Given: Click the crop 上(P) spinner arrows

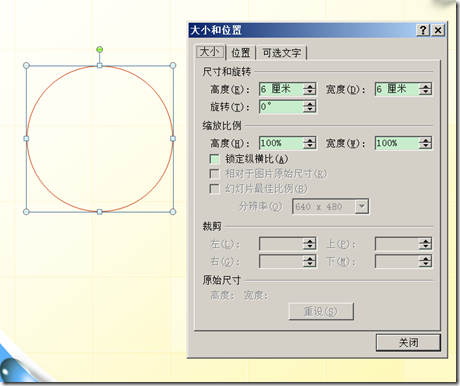Looking at the screenshot, I should point(425,244).
